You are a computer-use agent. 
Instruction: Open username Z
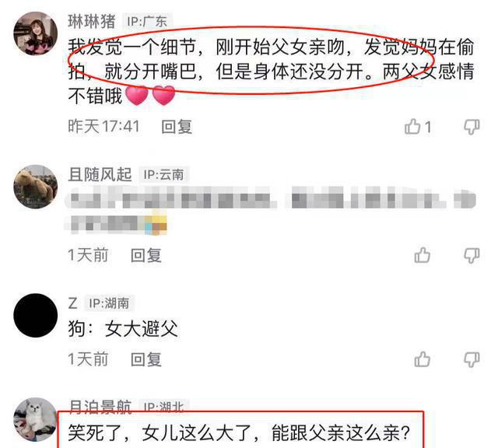pos(72,303)
